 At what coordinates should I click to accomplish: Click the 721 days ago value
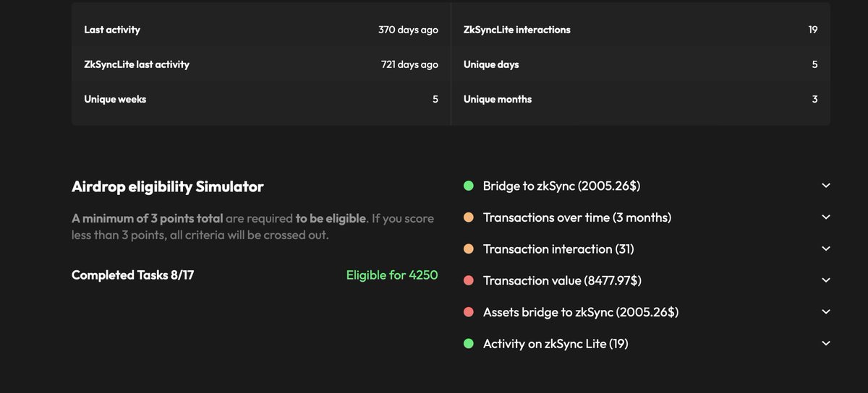(x=409, y=64)
